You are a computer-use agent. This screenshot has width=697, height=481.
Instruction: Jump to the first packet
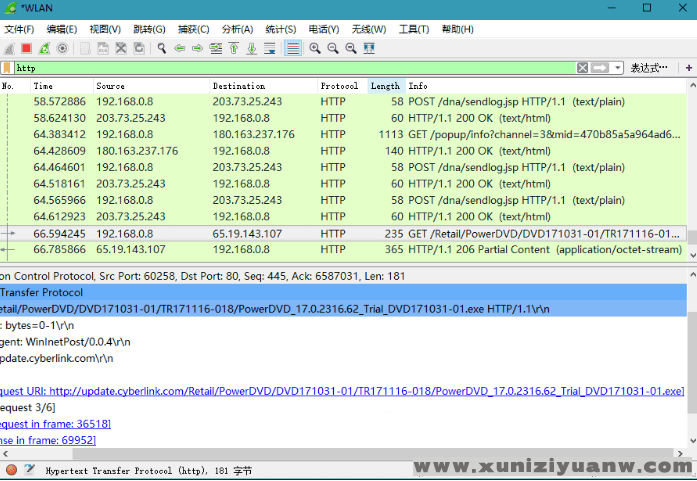[x=234, y=48]
